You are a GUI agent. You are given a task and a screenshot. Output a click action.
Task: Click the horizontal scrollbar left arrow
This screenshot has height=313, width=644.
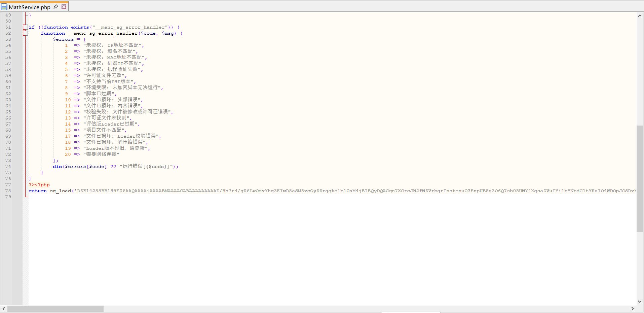pyautogui.click(x=4, y=309)
